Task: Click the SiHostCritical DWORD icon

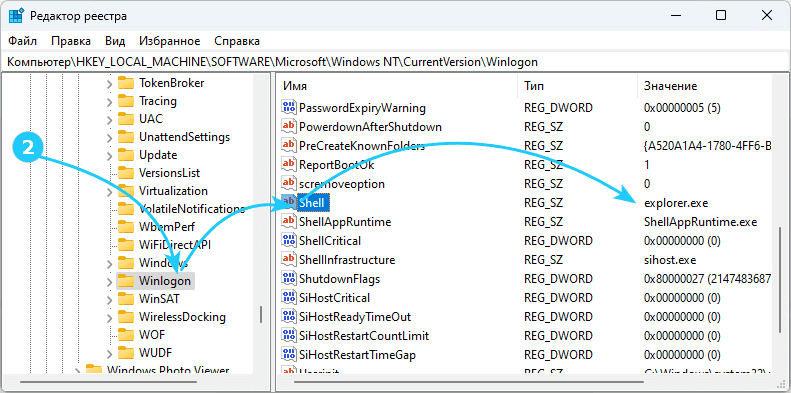Action: 289,298
